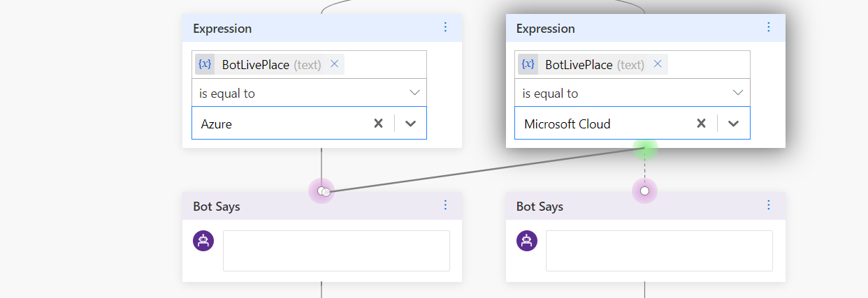Click the right Bot Says message text box
Screen dimensions: 868x298
coord(659,251)
